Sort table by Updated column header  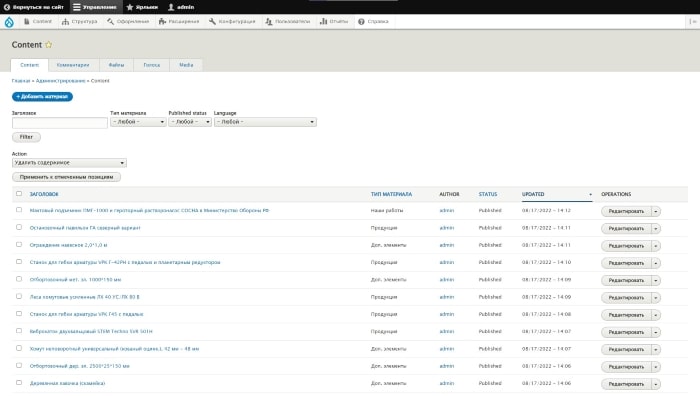click(533, 194)
